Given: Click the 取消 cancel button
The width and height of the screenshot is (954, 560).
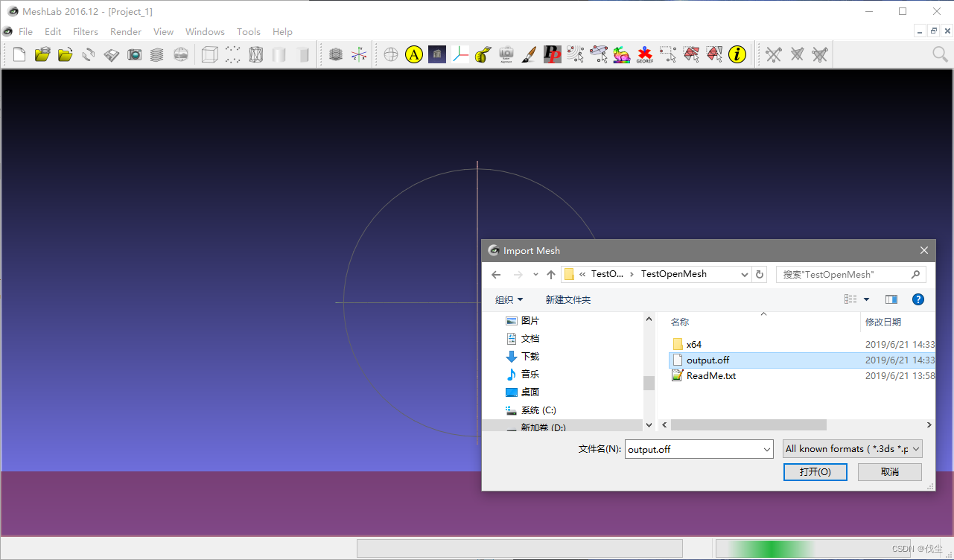Looking at the screenshot, I should point(889,471).
